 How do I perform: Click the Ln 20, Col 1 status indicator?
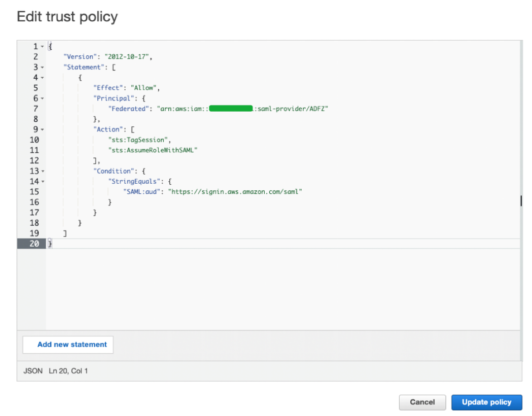click(68, 371)
